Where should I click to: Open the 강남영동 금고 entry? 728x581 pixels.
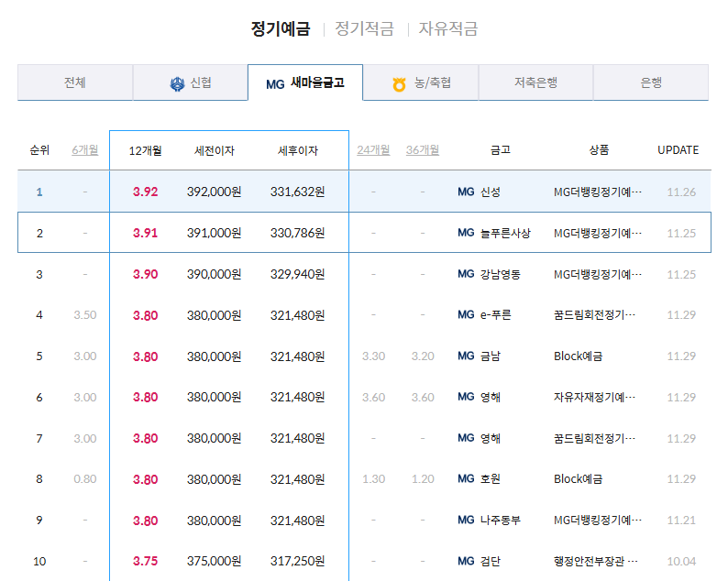[500, 274]
